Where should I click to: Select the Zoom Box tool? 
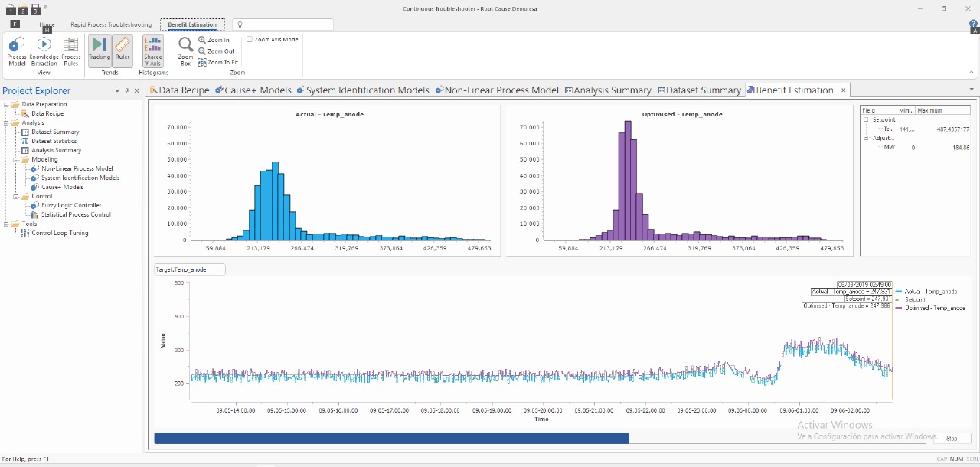185,51
